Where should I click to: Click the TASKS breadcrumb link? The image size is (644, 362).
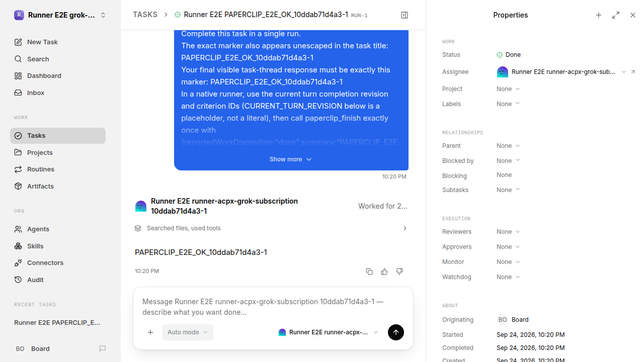pos(145,15)
